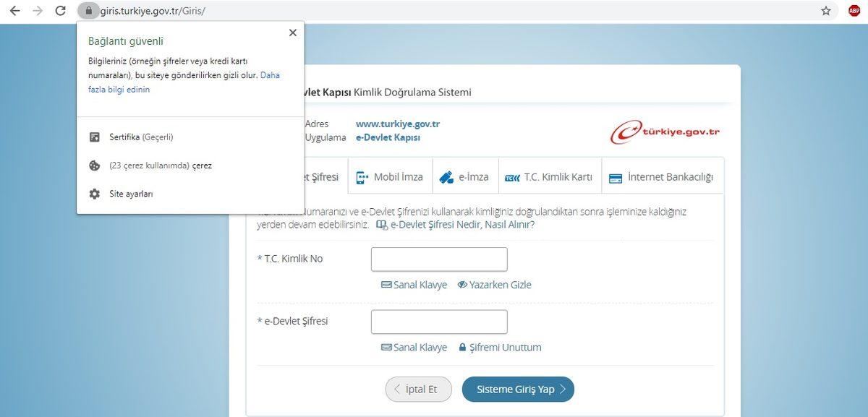Open Site ayarları via the gear icon

click(94, 193)
